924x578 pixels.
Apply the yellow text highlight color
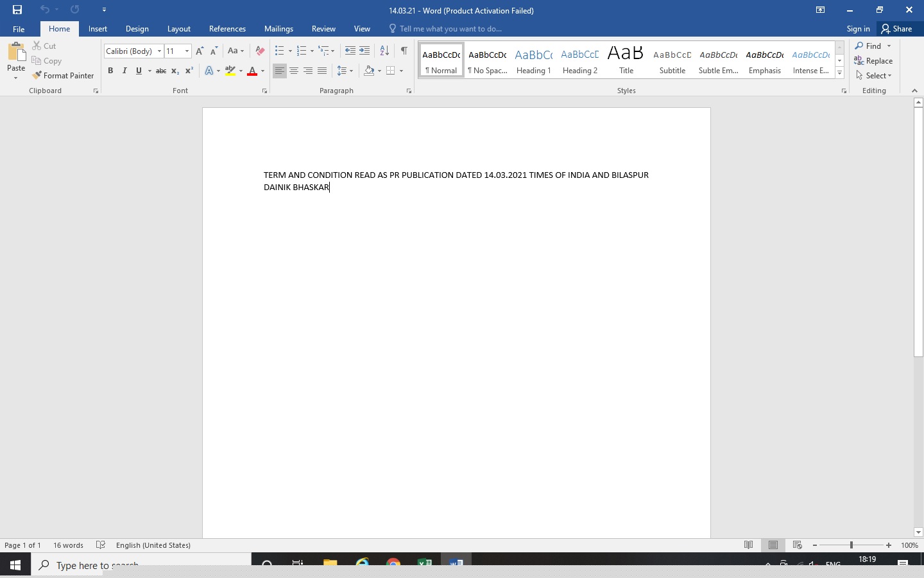(230, 71)
